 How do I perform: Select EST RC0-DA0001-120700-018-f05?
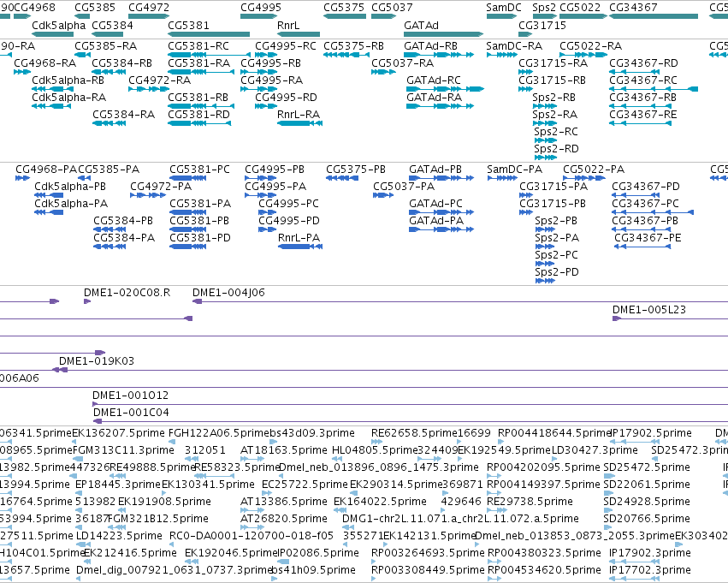click(x=252, y=537)
